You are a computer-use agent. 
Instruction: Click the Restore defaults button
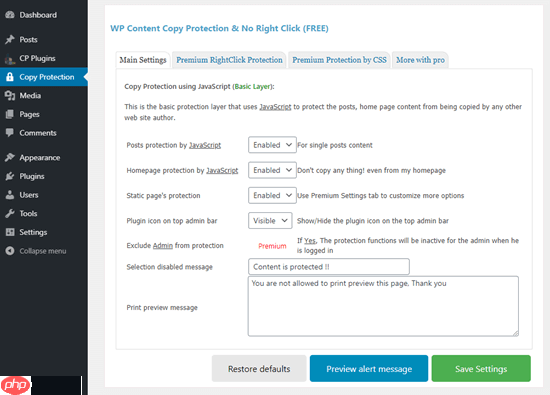(259, 369)
